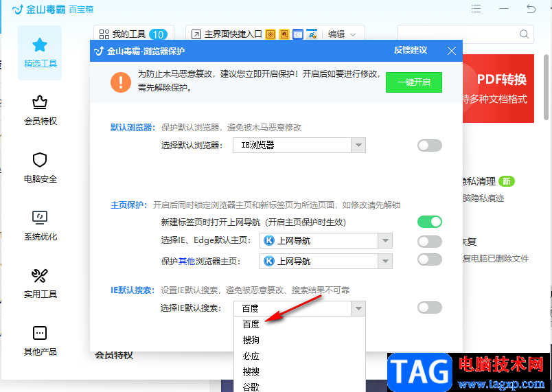Select 搜搜 from the search list
This screenshot has width=552, height=392.
pyautogui.click(x=299, y=371)
